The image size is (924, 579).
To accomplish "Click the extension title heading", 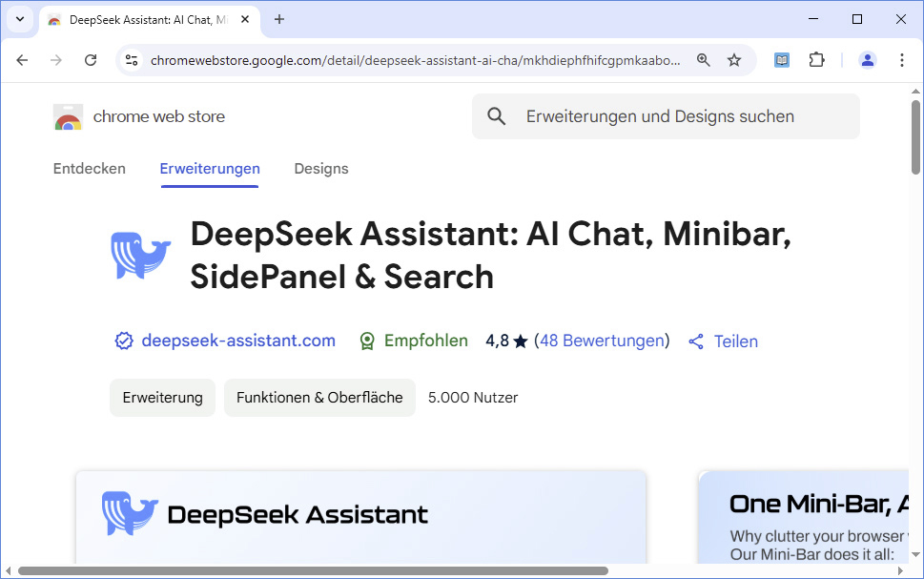I will (x=490, y=256).
